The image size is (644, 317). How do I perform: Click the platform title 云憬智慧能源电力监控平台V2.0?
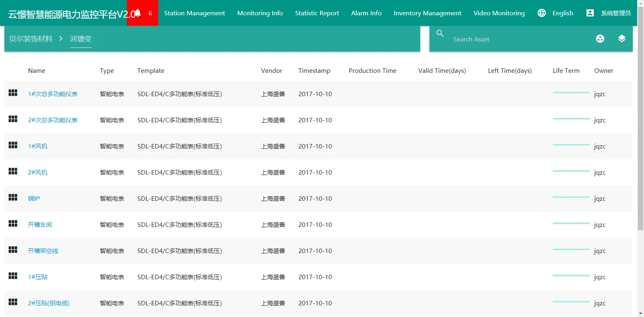pyautogui.click(x=72, y=14)
